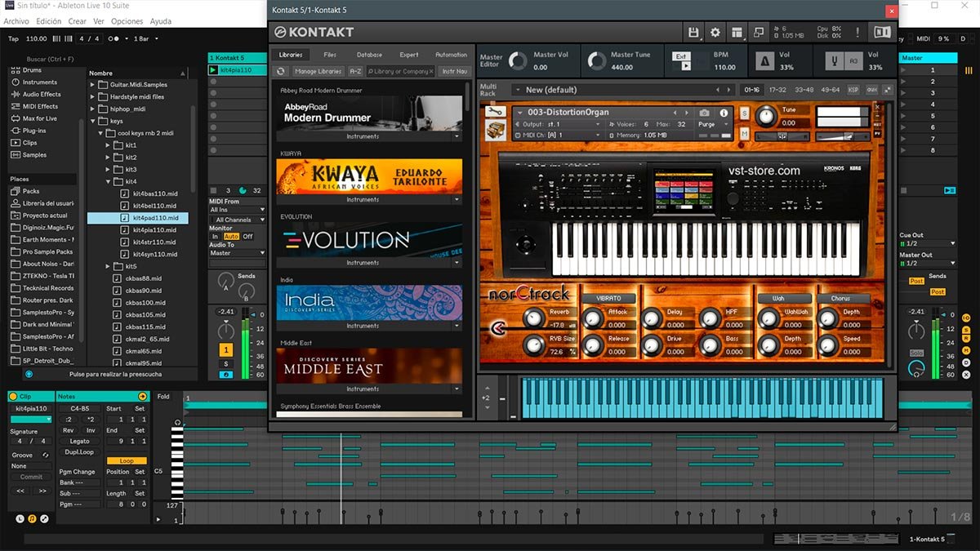The image size is (980, 551).
Task: Click the Instr Nav button
Action: point(454,72)
